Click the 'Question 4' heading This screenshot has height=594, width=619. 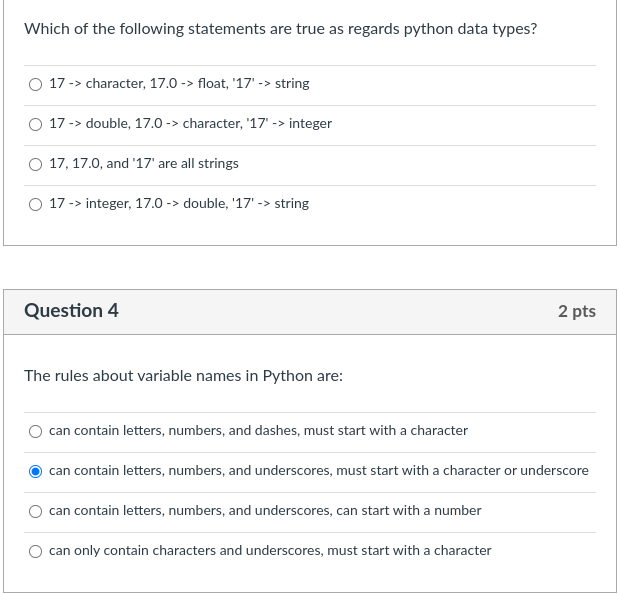pos(71,311)
